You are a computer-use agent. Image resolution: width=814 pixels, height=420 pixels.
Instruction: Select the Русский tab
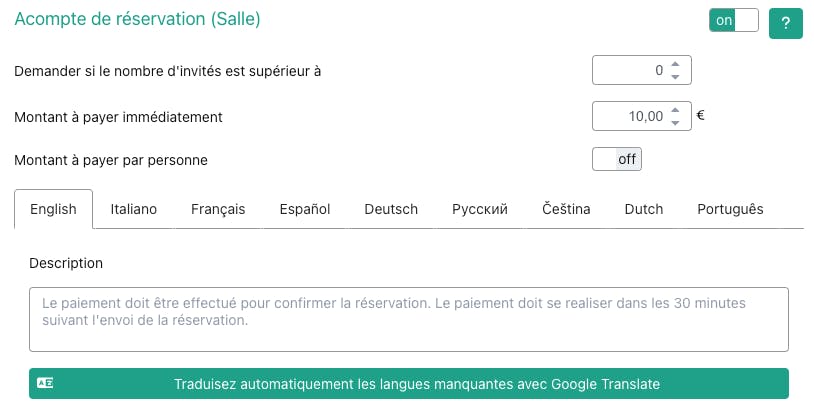(x=480, y=209)
